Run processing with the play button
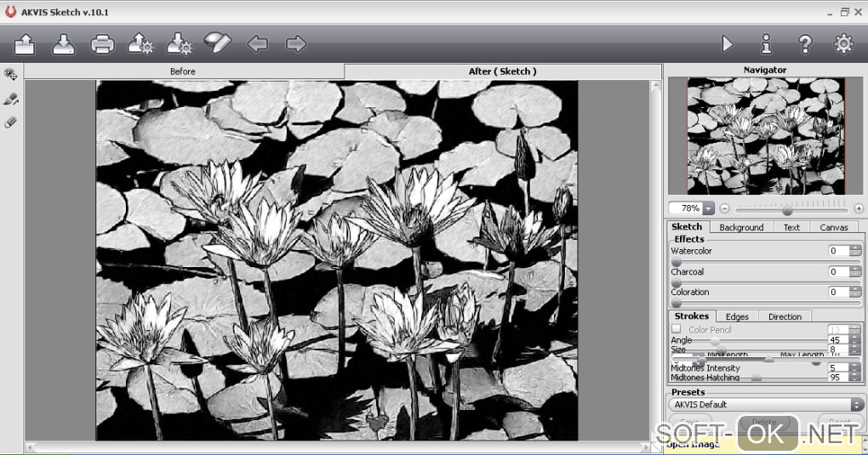 tap(728, 43)
